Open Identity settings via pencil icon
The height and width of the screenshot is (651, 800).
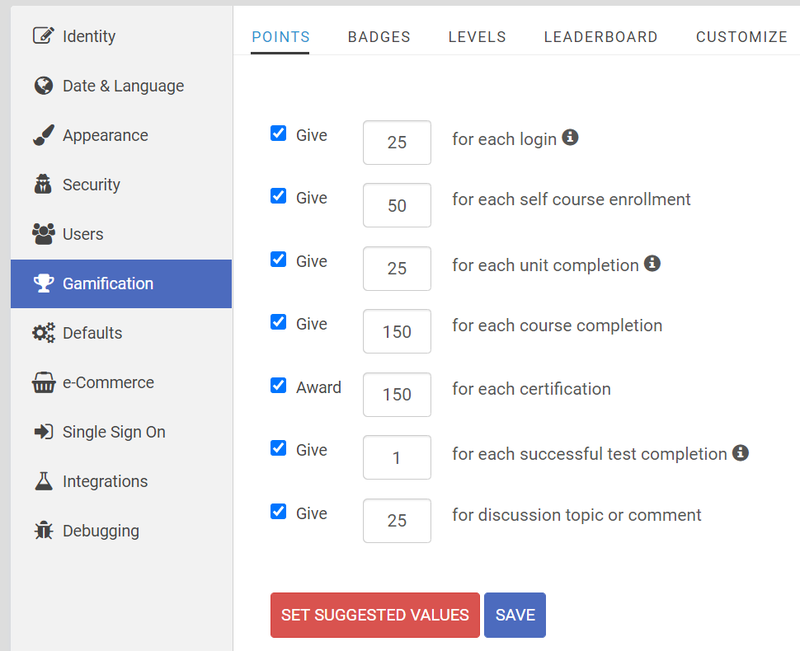[43, 36]
